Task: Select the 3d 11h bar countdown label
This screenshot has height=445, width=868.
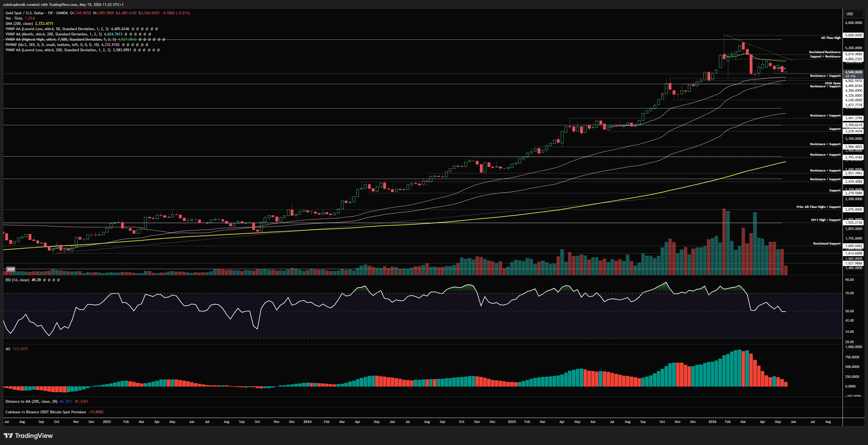Action: [850, 76]
